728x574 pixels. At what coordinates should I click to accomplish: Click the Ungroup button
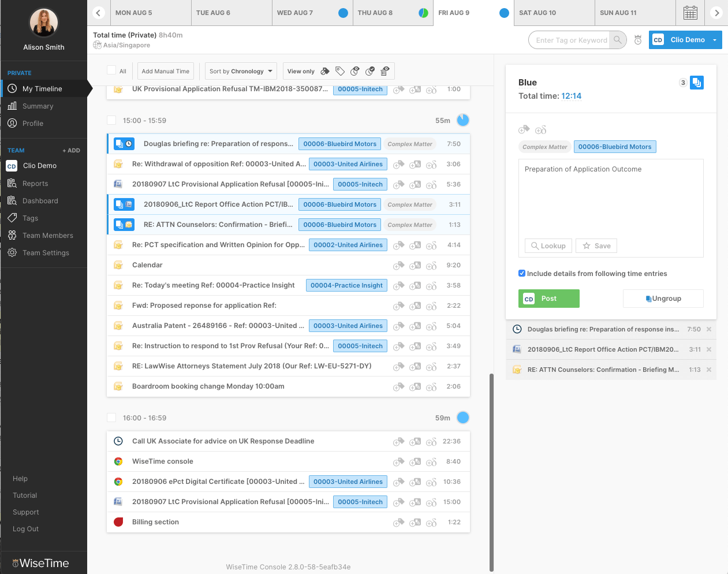(x=663, y=299)
